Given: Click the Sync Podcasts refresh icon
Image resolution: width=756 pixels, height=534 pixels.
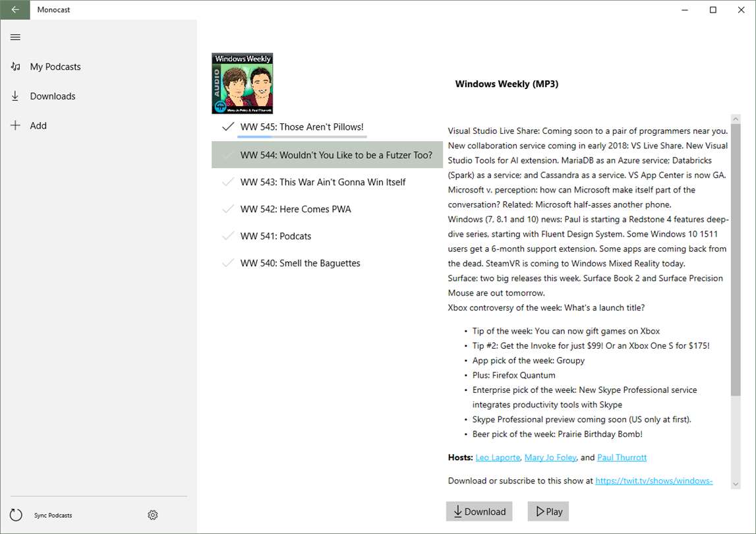Looking at the screenshot, I should tap(16, 515).
